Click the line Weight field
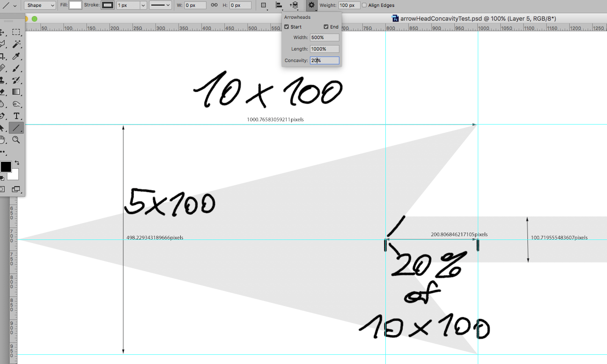This screenshot has height=364, width=607. 349,5
